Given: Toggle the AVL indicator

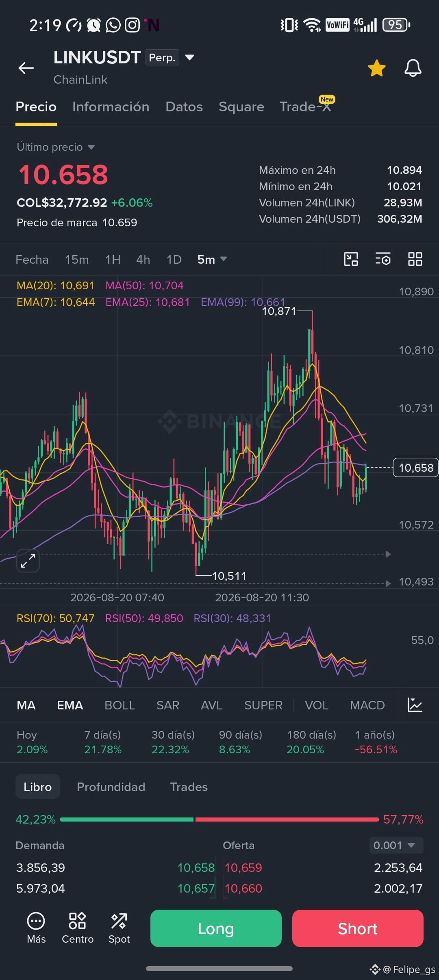Looking at the screenshot, I should 211,705.
